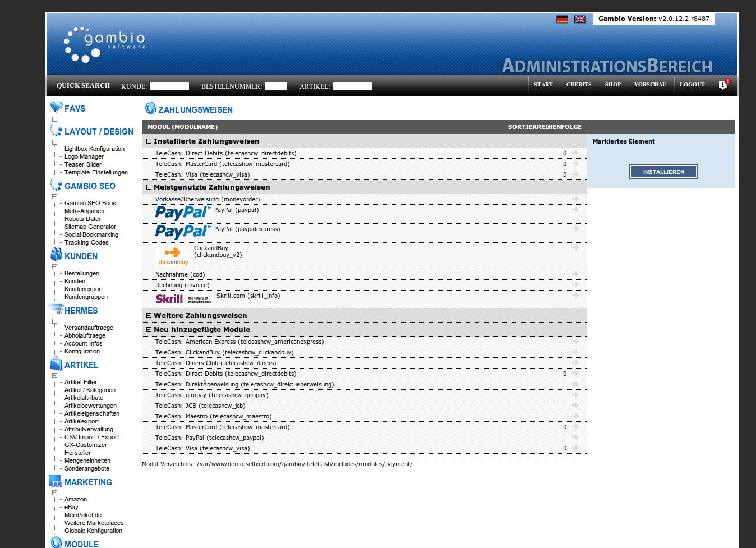Collapse the Layout / Design sidebar tree
This screenshot has height=548, width=756.
55,142
